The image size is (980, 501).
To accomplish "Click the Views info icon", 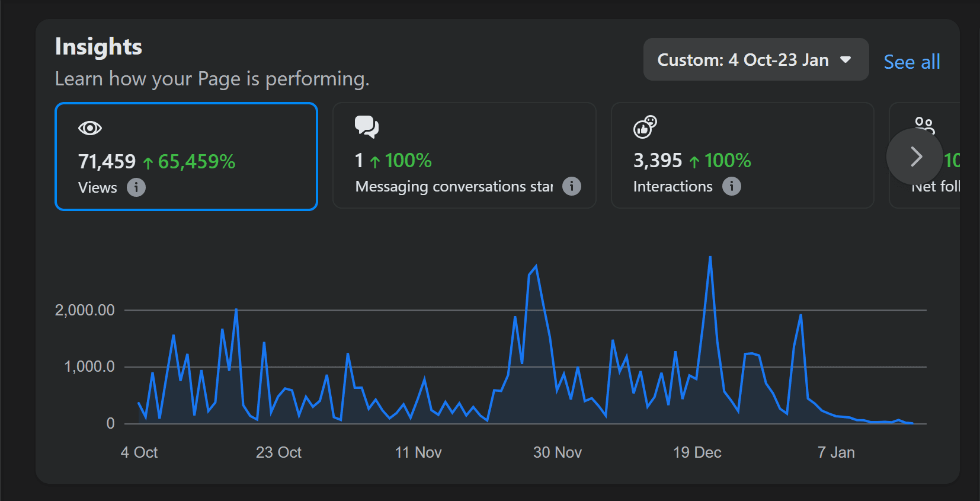I will (x=136, y=187).
